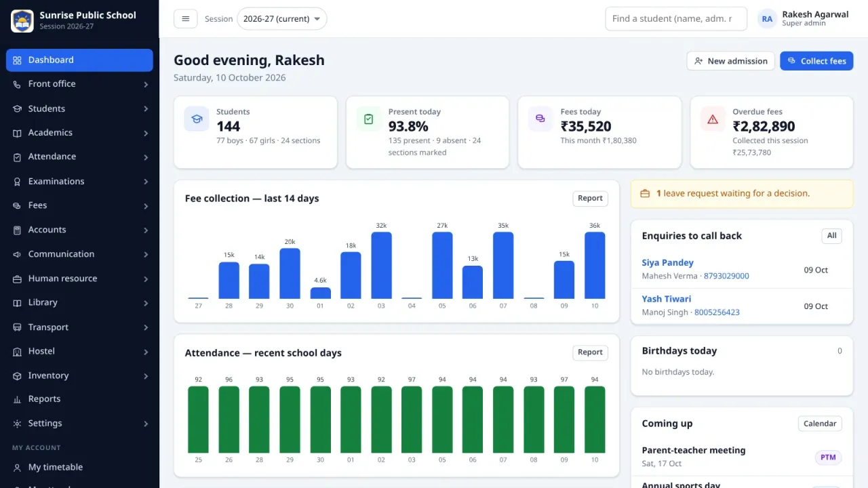Click the Communication megaphone icon
Viewport: 868px width, 488px height.
[x=17, y=254]
